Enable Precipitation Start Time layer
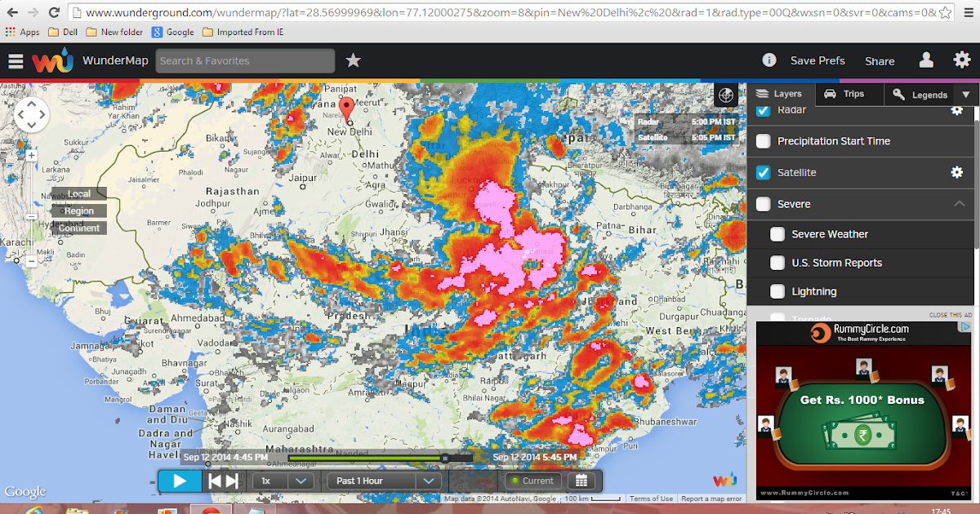 [764, 141]
